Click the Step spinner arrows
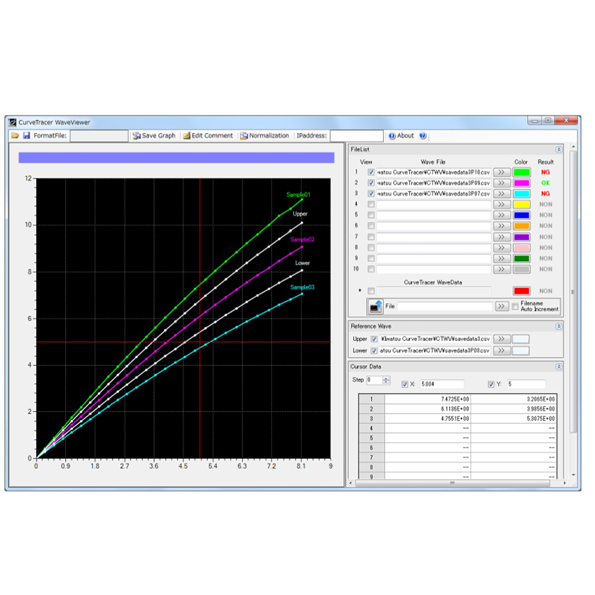This screenshot has height=595, width=595. click(386, 380)
